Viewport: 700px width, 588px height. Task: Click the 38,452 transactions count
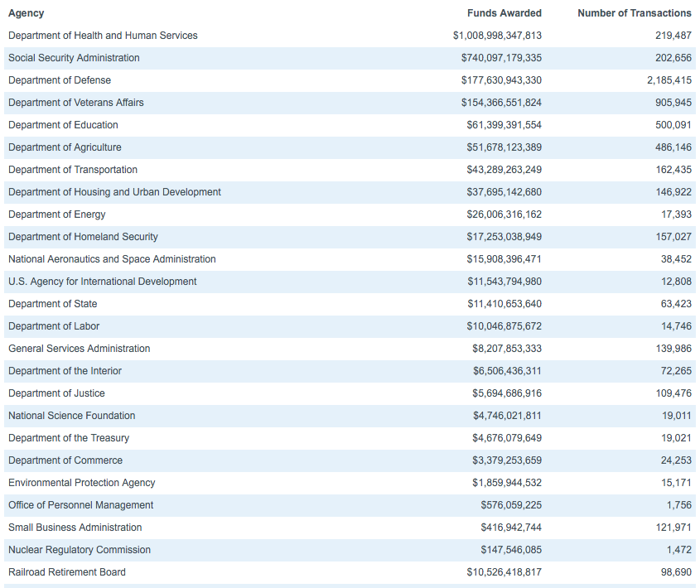point(676,259)
